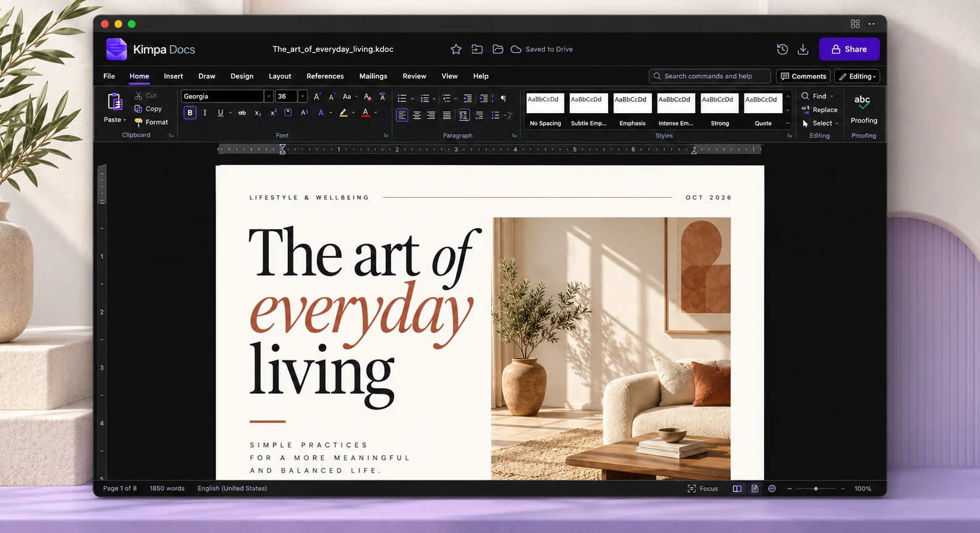Expand the bullet list options

pos(412,99)
